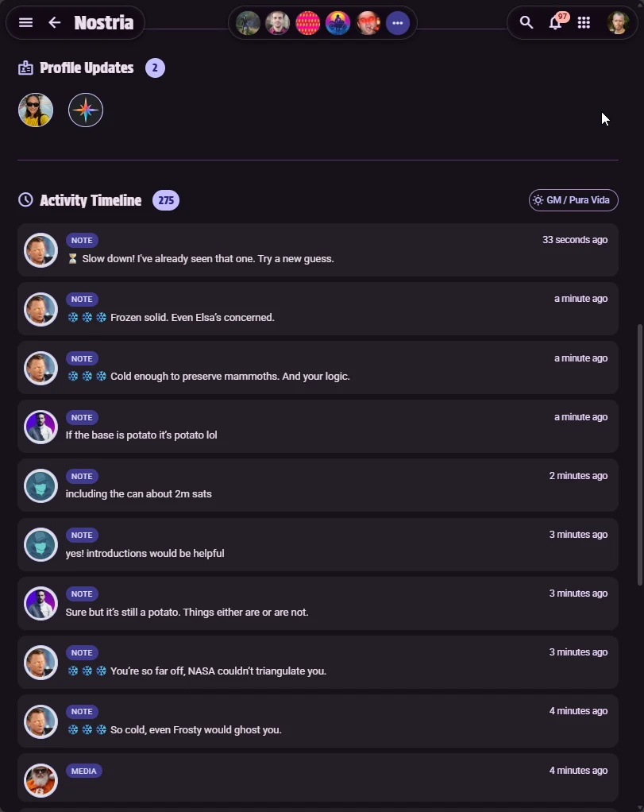The height and width of the screenshot is (812, 644).
Task: Click the first pinned profile avatar in the top bar
Action: (x=247, y=23)
